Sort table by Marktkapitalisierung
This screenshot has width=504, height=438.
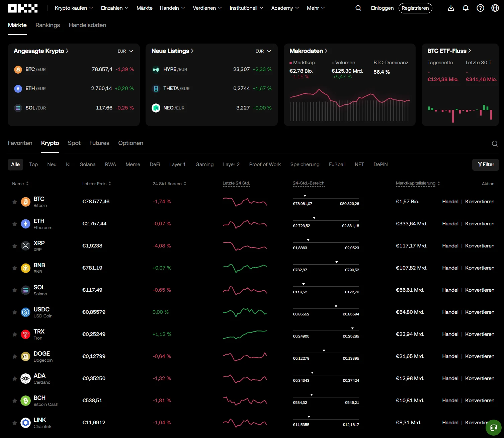click(418, 184)
